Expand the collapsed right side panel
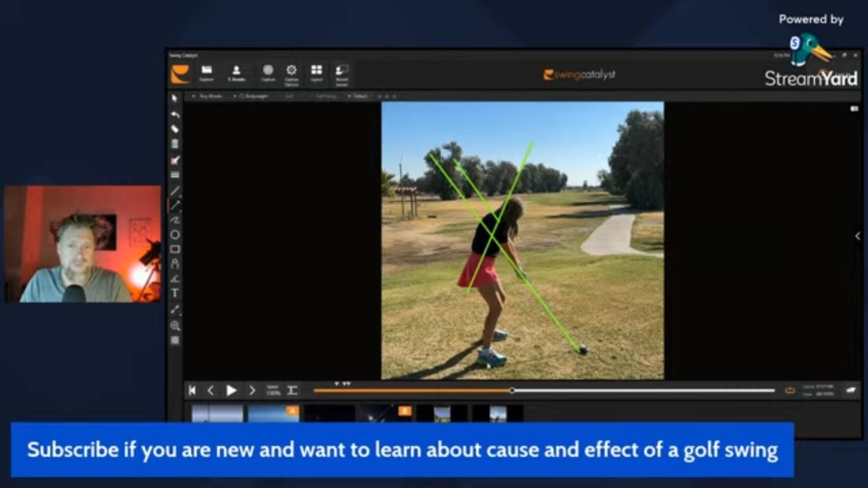Viewport: 868px width, 488px height. click(x=857, y=236)
